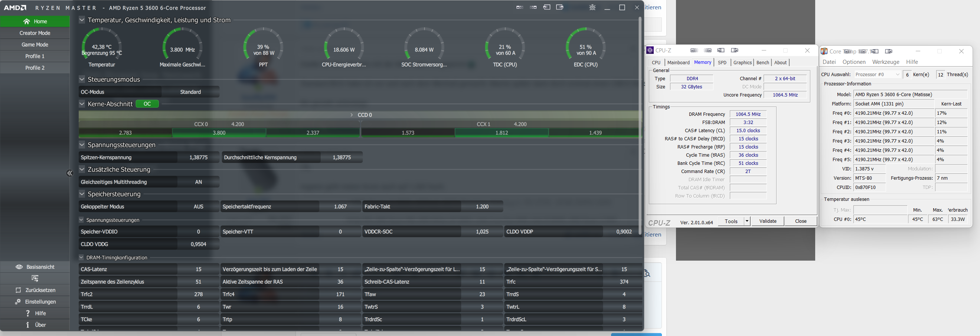Collapse the Ryzen Master sidebar with double chevron

(x=70, y=173)
